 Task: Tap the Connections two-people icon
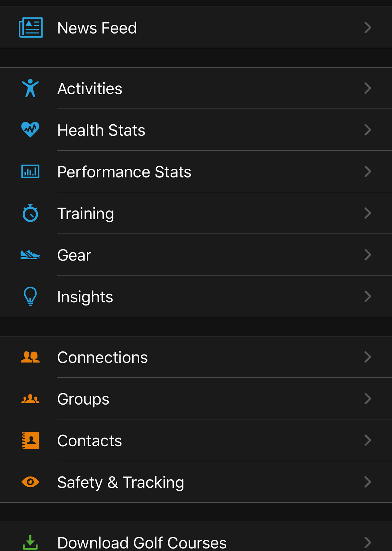coord(30,357)
